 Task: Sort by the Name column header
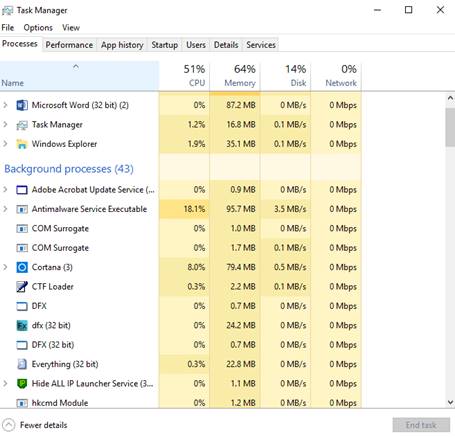click(79, 76)
